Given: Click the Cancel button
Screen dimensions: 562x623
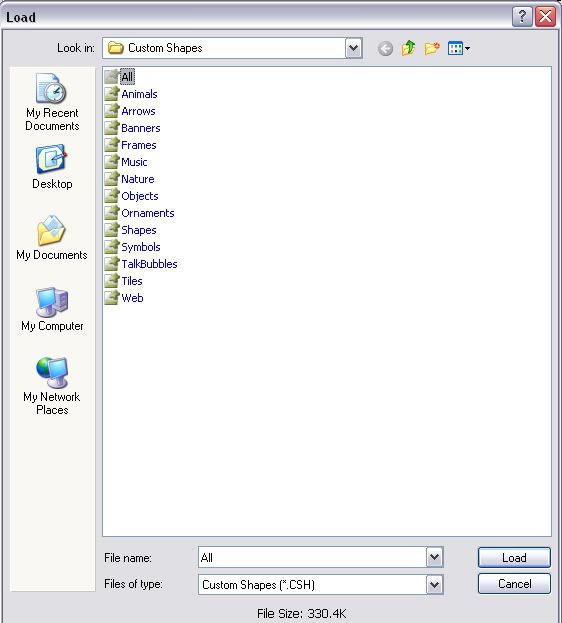Looking at the screenshot, I should (x=514, y=584).
